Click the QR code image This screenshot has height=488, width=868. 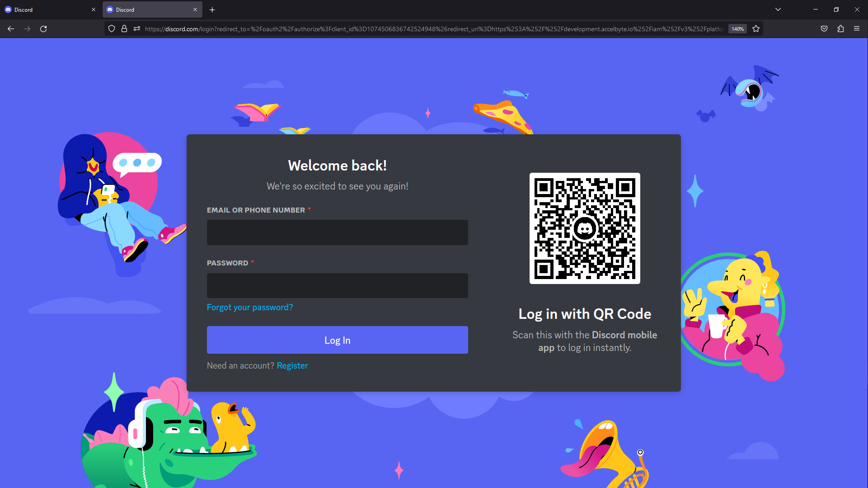585,228
